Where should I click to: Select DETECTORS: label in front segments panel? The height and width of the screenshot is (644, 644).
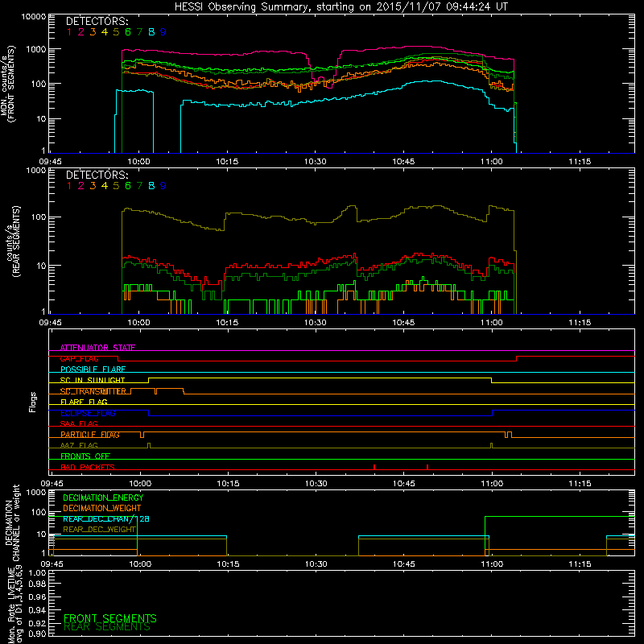pyautogui.click(x=97, y=22)
